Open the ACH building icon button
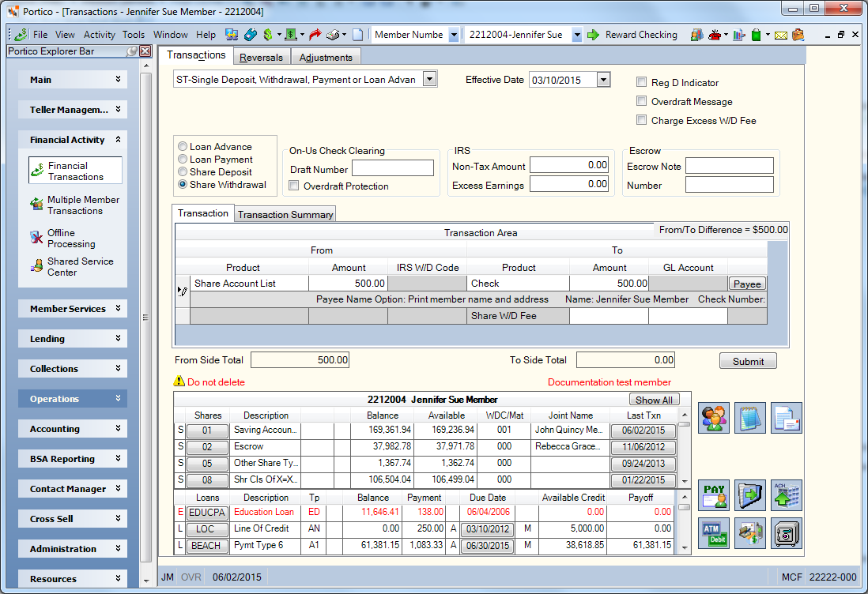 [x=787, y=495]
